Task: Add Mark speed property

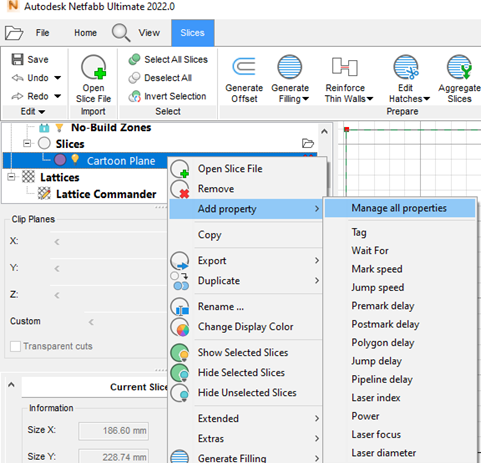Action: pos(377,269)
